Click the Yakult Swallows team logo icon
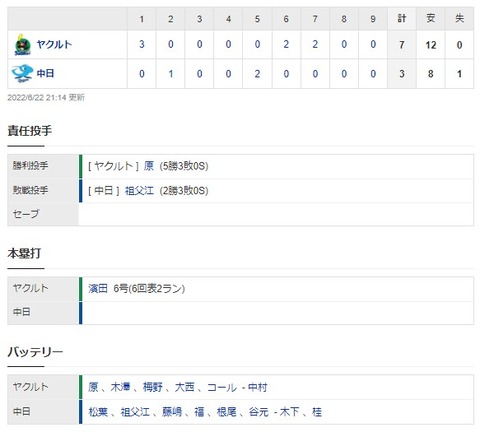The height and width of the screenshot is (432, 480). pyautogui.click(x=23, y=44)
